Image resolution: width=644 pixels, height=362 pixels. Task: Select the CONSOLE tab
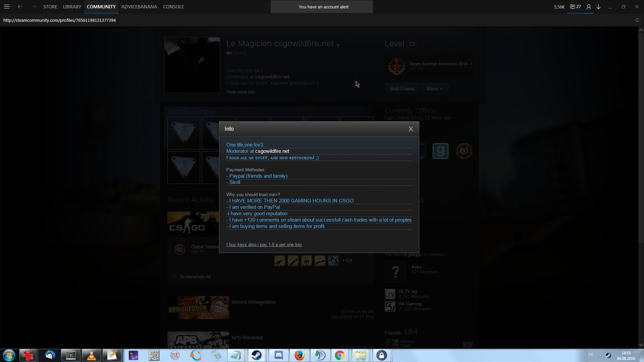(173, 7)
